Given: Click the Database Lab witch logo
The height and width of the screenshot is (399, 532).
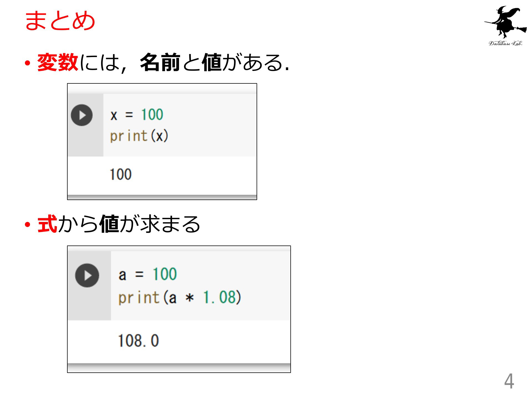Looking at the screenshot, I should tap(505, 25).
